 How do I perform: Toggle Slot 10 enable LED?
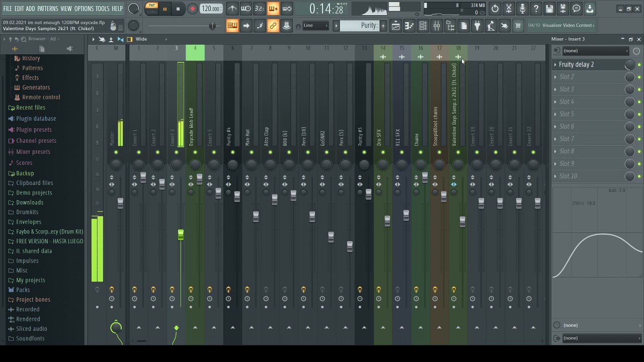click(x=639, y=176)
